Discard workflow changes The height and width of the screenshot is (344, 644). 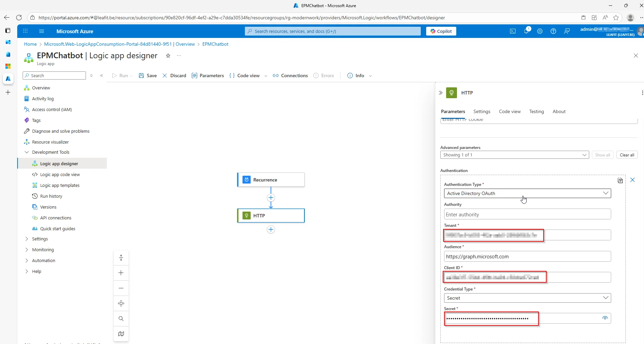pos(174,76)
